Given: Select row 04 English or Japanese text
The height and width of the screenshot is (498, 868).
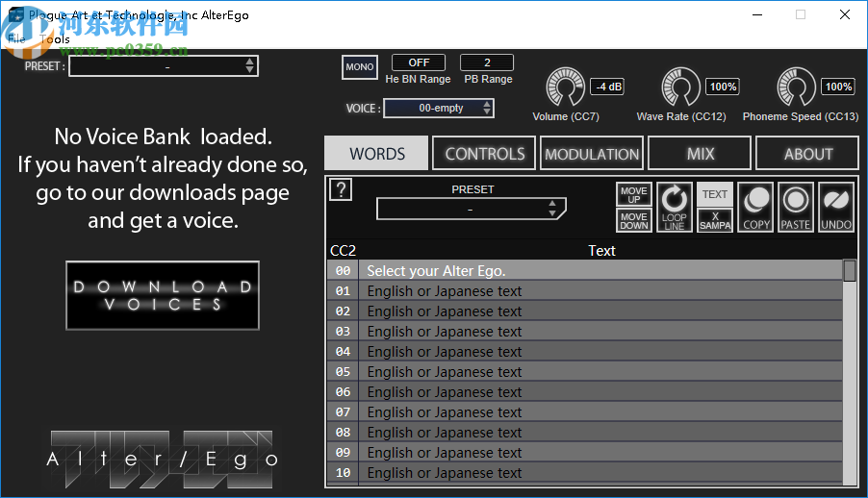Looking at the screenshot, I should click(584, 351).
